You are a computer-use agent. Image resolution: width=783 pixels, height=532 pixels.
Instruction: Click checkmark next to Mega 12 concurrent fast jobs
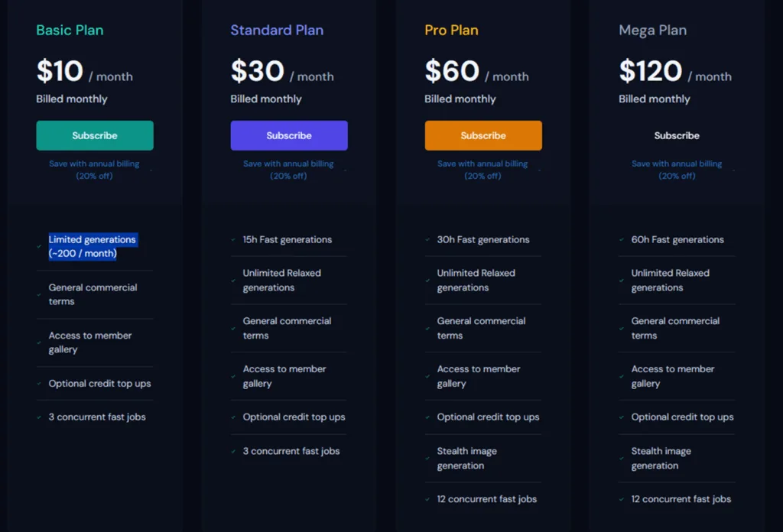tap(622, 499)
